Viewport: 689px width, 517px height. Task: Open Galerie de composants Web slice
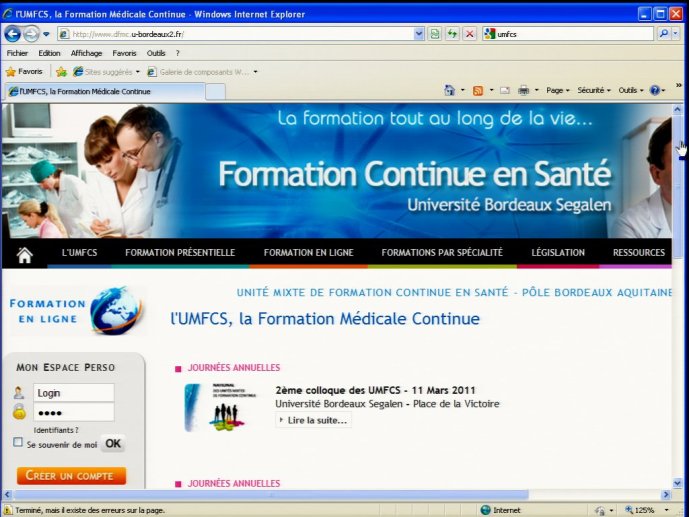tap(198, 72)
